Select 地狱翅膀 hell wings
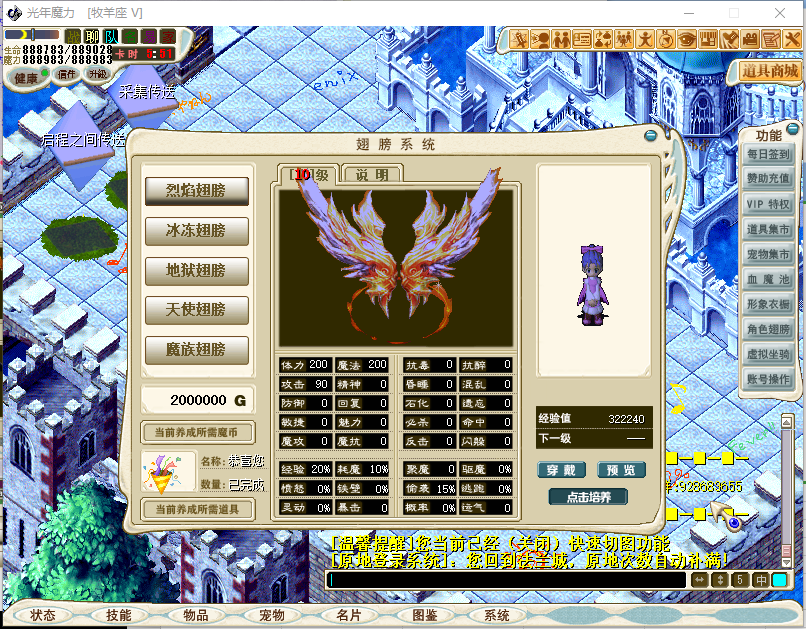806x629 pixels. [197, 270]
